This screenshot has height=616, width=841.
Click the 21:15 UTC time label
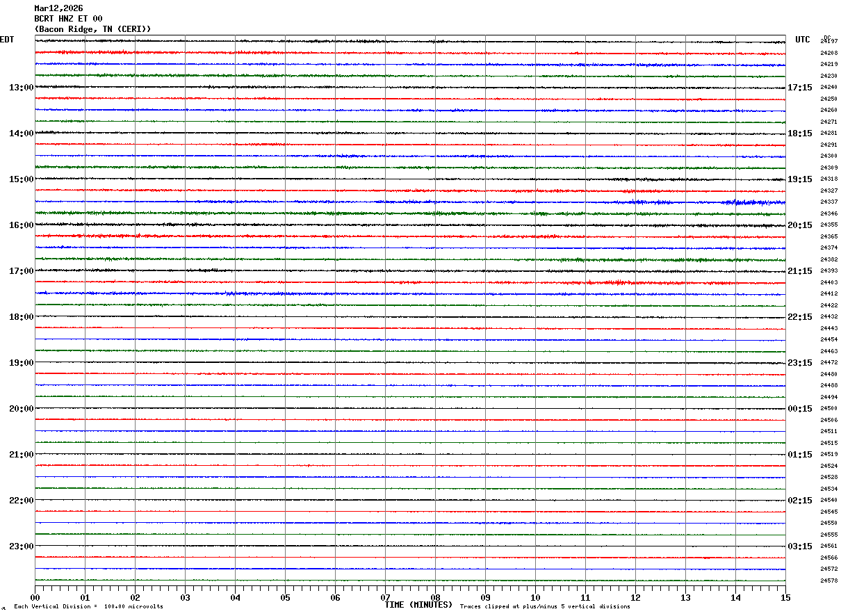(x=800, y=271)
